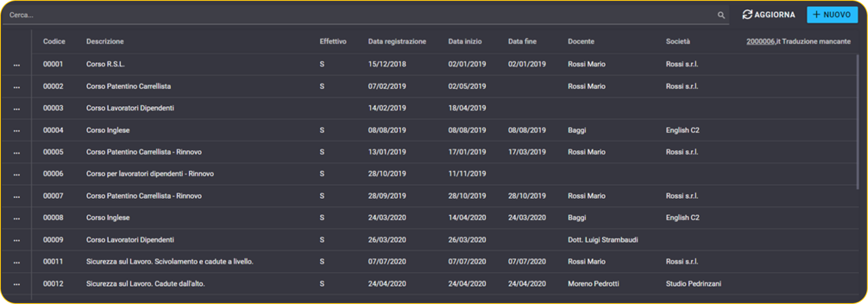Sort by the Docente column header
Image resolution: width=868 pixels, height=304 pixels.
[x=581, y=41]
